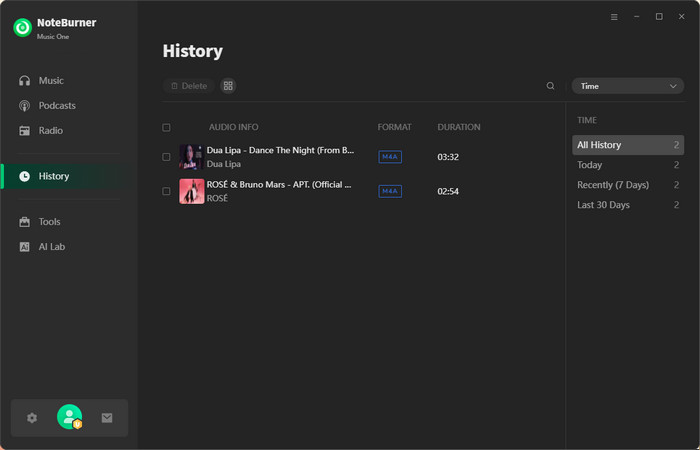Go to Radio in sidebar
This screenshot has width=700, height=450.
click(51, 131)
